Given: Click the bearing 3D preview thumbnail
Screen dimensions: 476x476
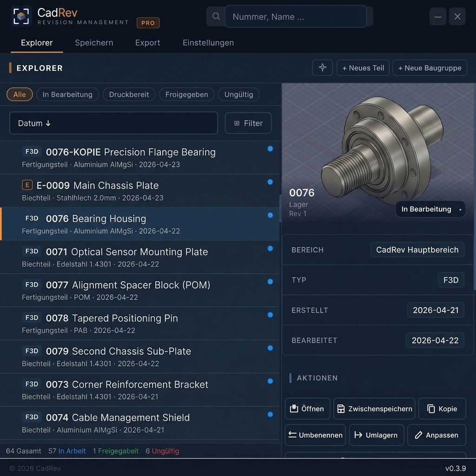Looking at the screenshot, I should pyautogui.click(x=377, y=152).
